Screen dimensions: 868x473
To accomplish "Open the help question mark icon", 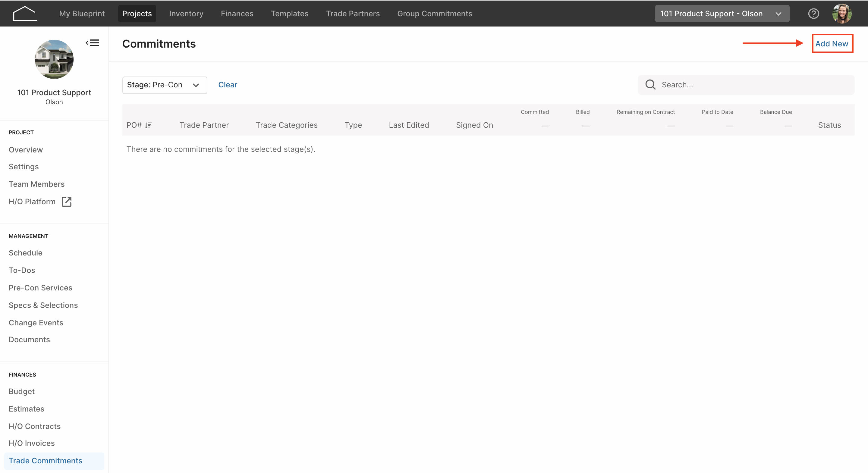I will (813, 14).
